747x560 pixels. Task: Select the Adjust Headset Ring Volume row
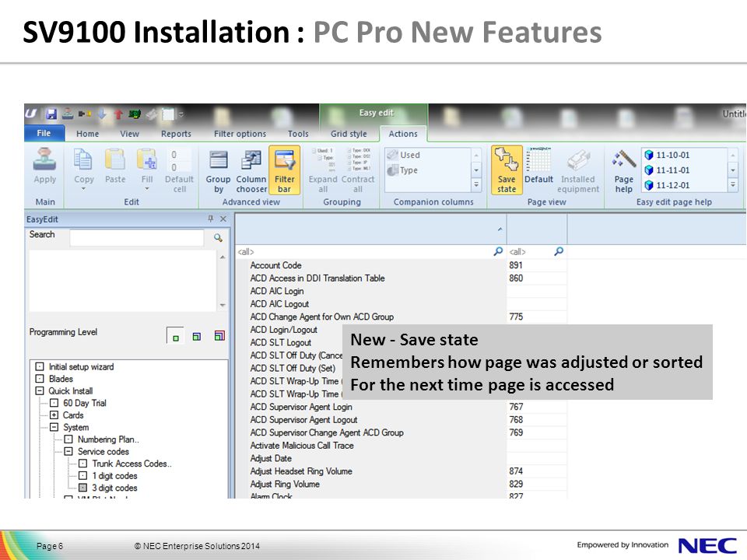coord(402,471)
